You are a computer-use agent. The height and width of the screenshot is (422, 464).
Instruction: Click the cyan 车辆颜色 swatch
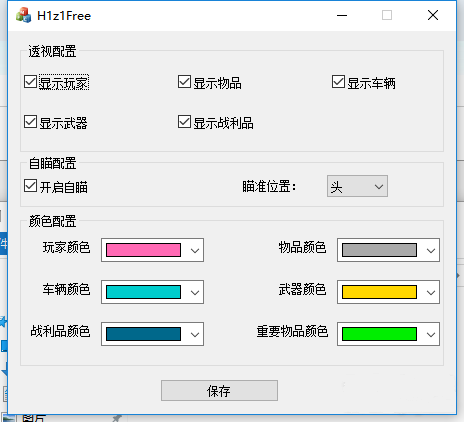[x=143, y=292]
